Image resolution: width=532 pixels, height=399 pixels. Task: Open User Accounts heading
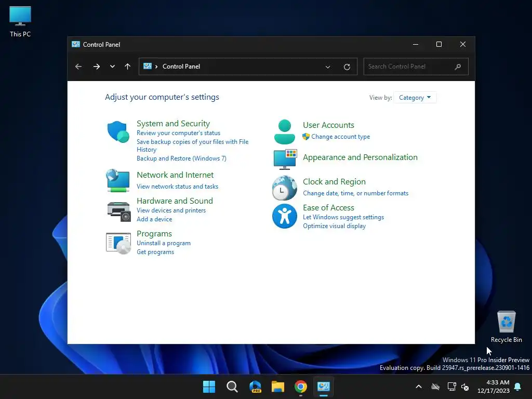(328, 125)
